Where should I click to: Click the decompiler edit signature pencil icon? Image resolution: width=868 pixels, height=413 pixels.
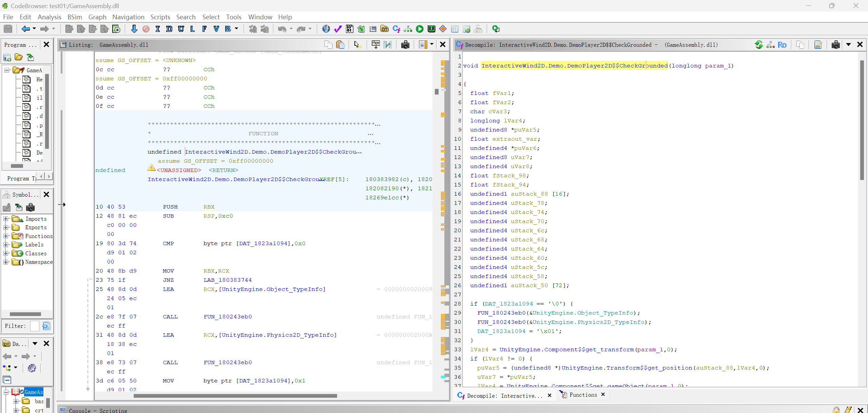click(x=818, y=44)
